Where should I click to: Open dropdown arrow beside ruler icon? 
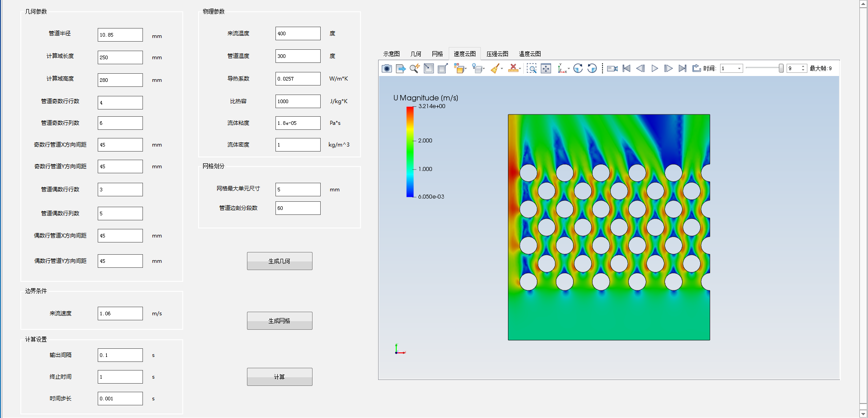(x=520, y=69)
